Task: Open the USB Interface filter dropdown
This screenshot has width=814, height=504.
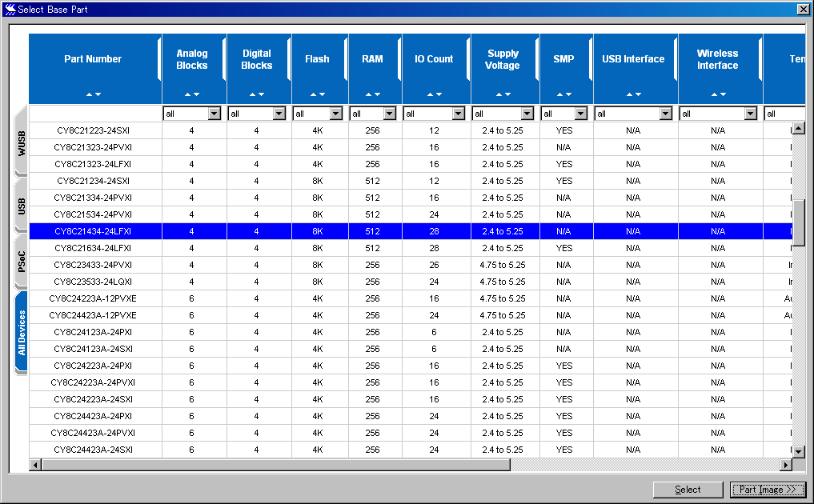Action: tap(666, 114)
